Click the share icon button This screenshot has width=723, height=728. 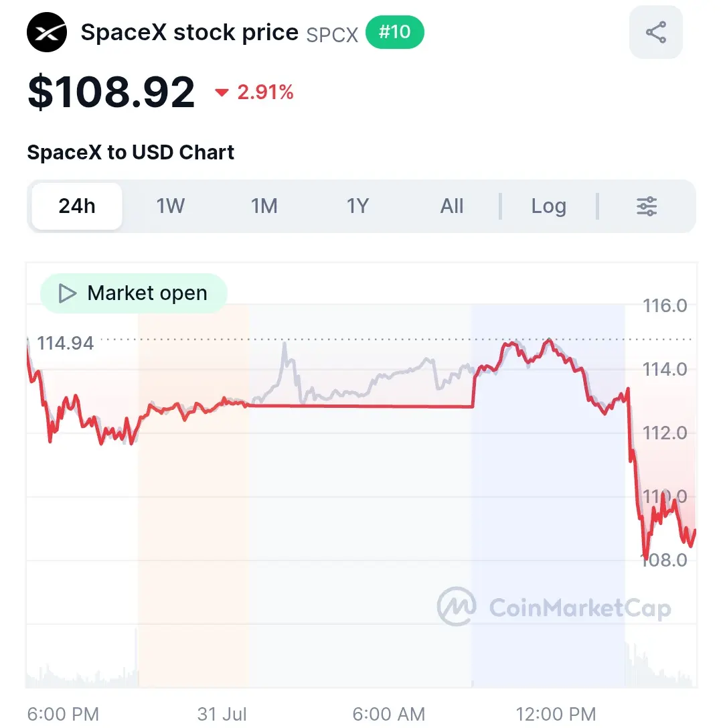coord(655,32)
